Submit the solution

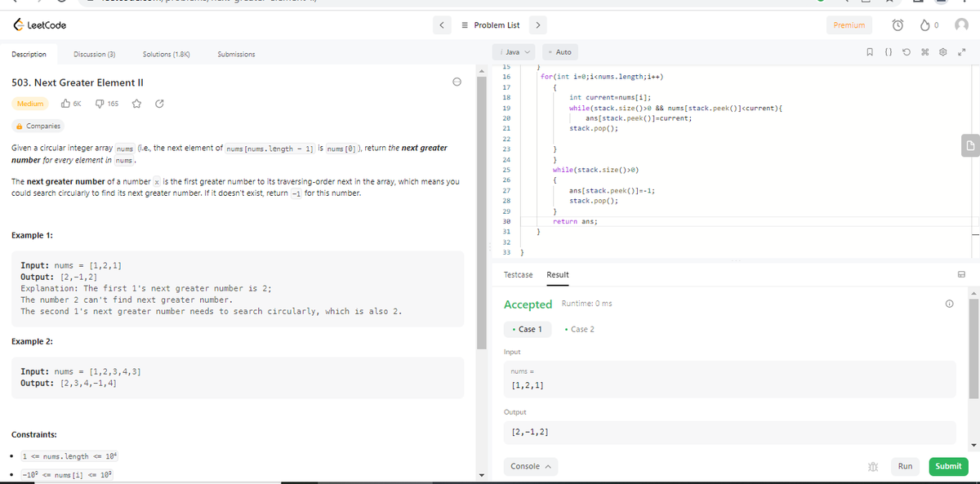pos(948,466)
